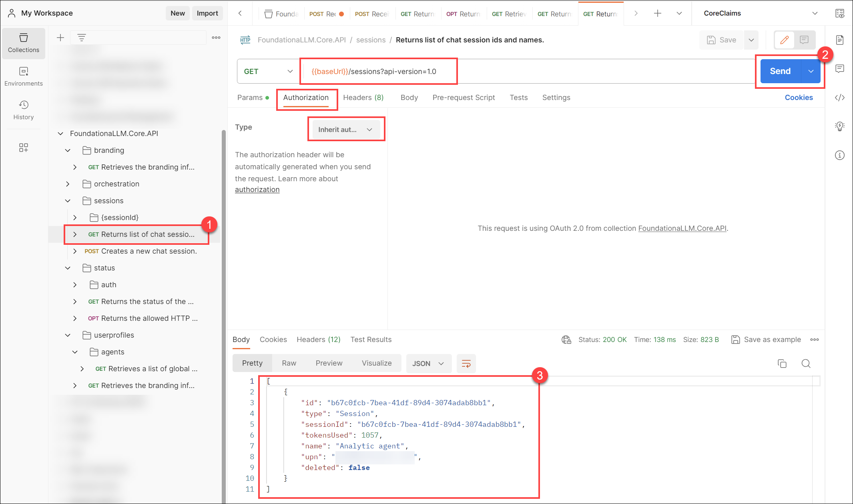Expand the orchestration folder
This screenshot has height=504, width=853.
[x=68, y=184]
